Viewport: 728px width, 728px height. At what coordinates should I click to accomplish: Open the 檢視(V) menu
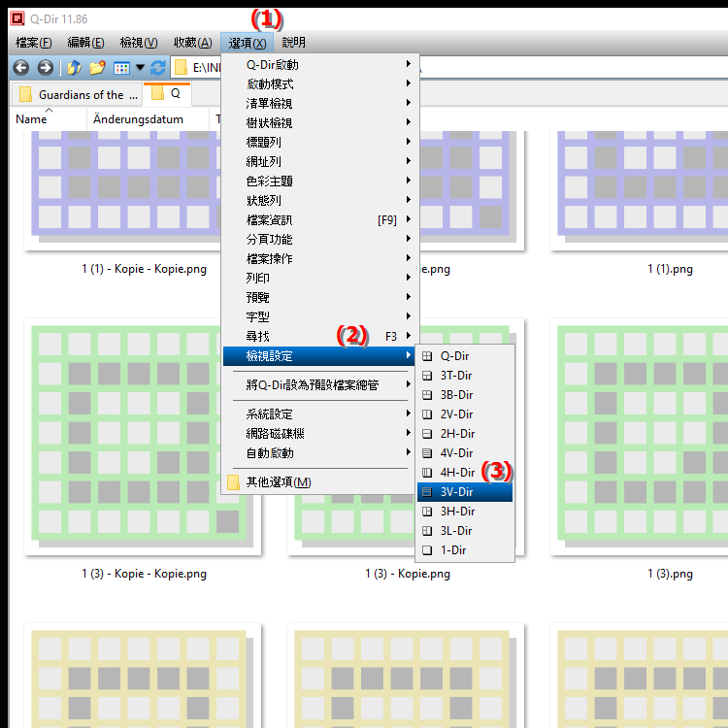coord(139,43)
